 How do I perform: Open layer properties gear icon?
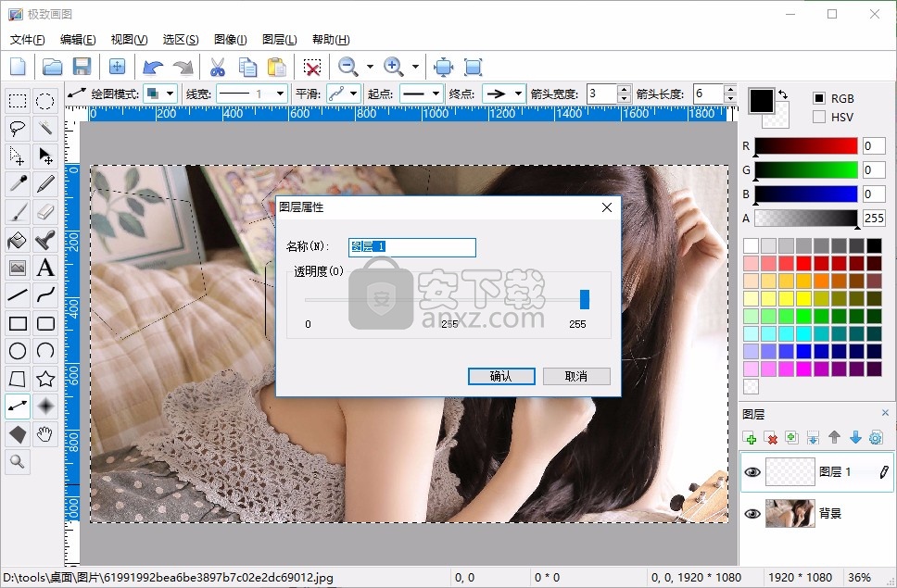click(x=876, y=438)
